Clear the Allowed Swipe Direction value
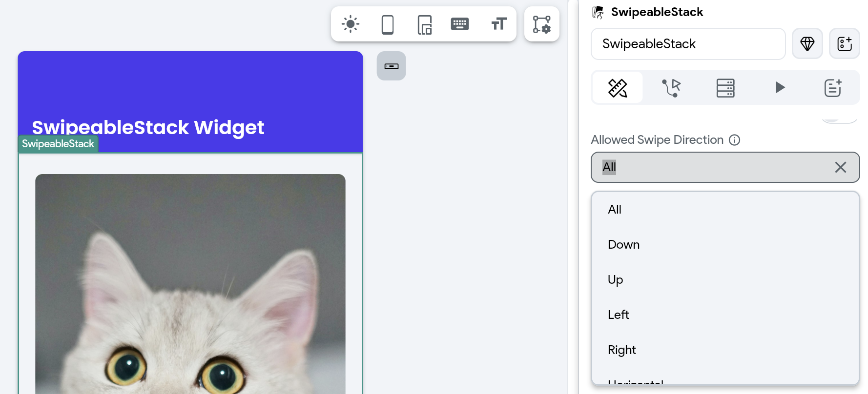The image size is (868, 394). coord(840,167)
